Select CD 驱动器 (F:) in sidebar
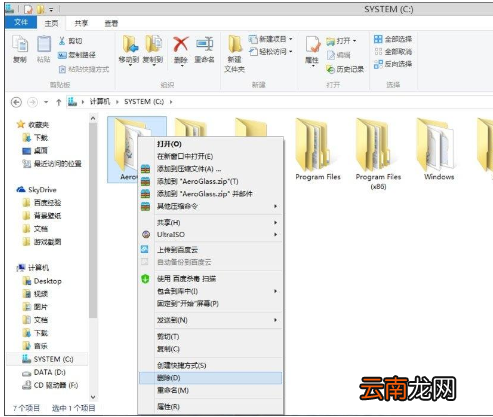Viewport: 493px width, 417px height. point(50,385)
